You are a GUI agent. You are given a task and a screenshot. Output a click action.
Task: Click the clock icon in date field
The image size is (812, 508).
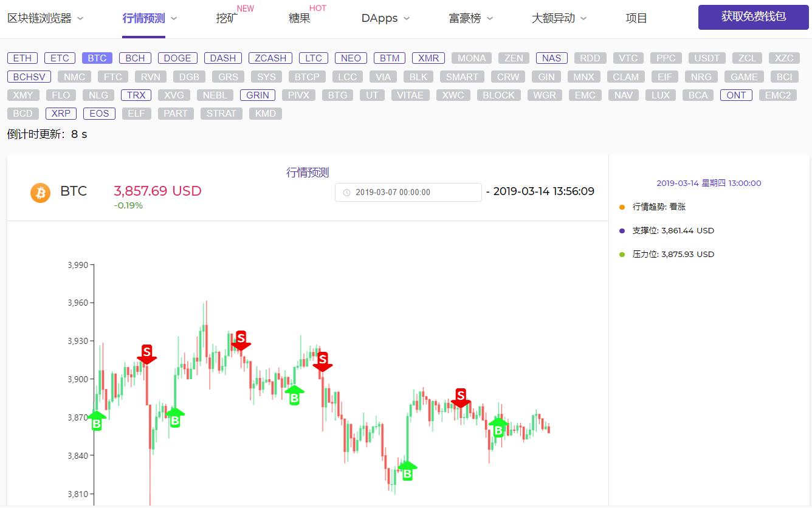click(346, 193)
